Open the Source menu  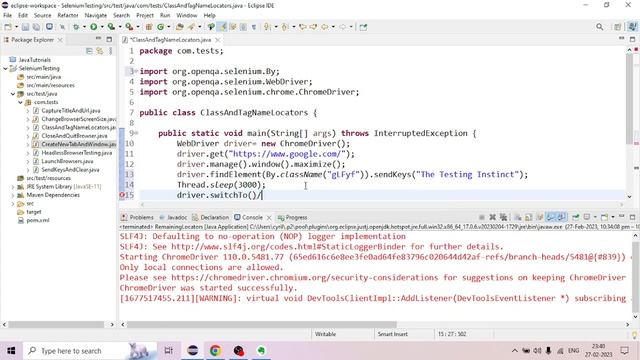[42, 15]
